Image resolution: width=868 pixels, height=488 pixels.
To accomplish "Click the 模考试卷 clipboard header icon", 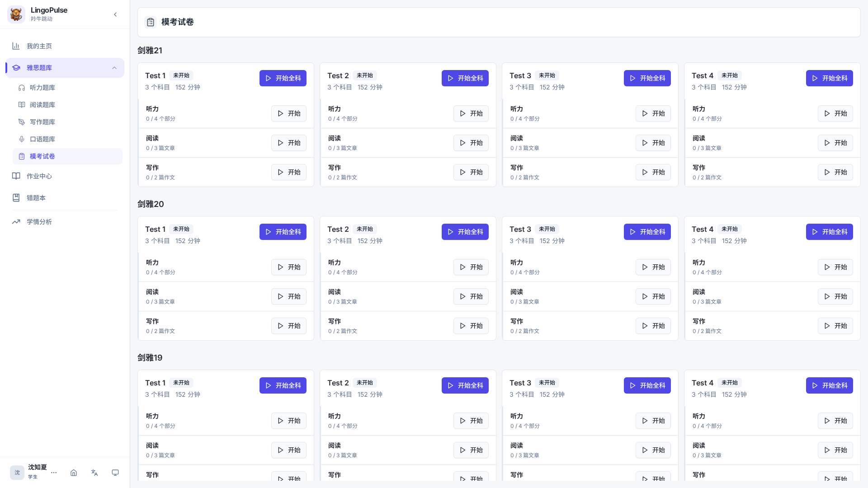I will pyautogui.click(x=151, y=22).
